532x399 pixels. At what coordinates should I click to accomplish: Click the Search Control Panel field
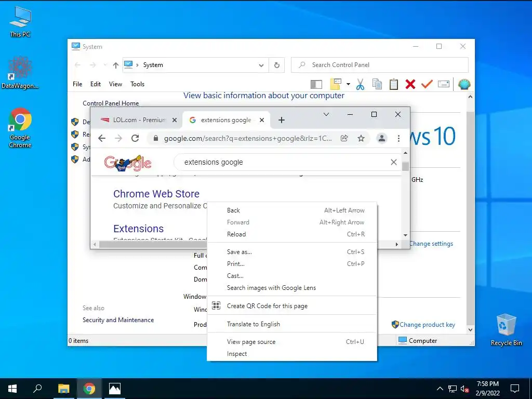pyautogui.click(x=380, y=65)
